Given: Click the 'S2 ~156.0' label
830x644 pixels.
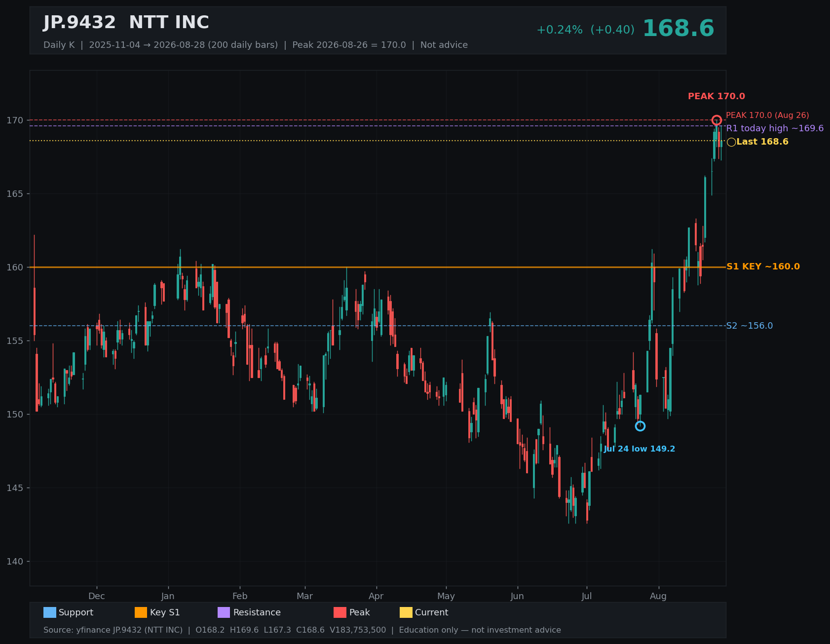Looking at the screenshot, I should pos(750,326).
